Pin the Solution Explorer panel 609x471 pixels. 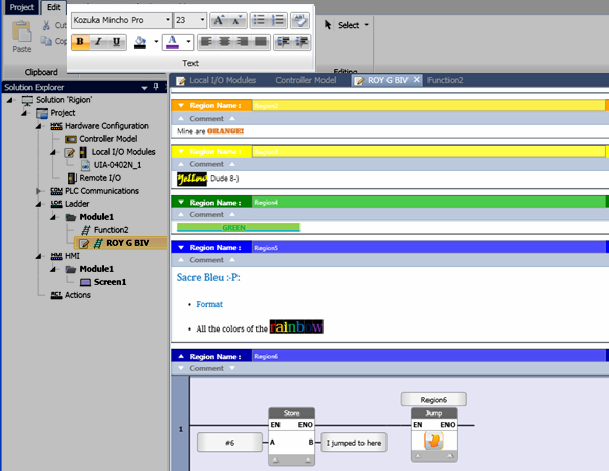[x=156, y=87]
